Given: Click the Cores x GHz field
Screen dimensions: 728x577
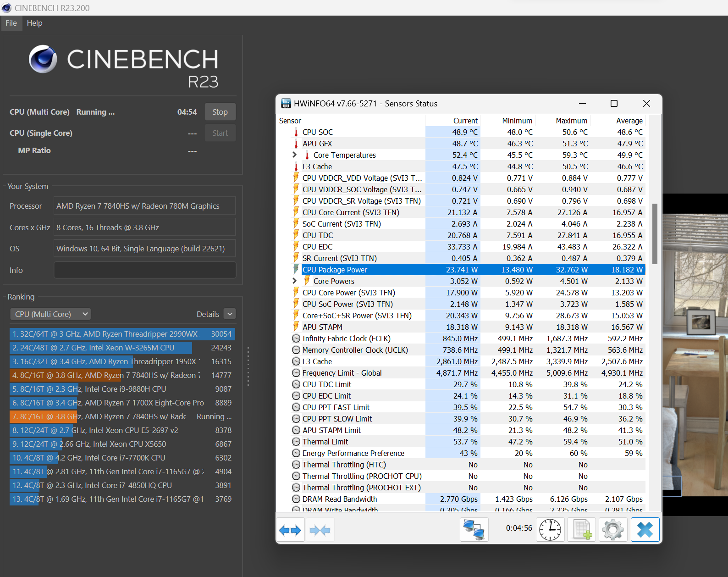Looking at the screenshot, I should 145,227.
